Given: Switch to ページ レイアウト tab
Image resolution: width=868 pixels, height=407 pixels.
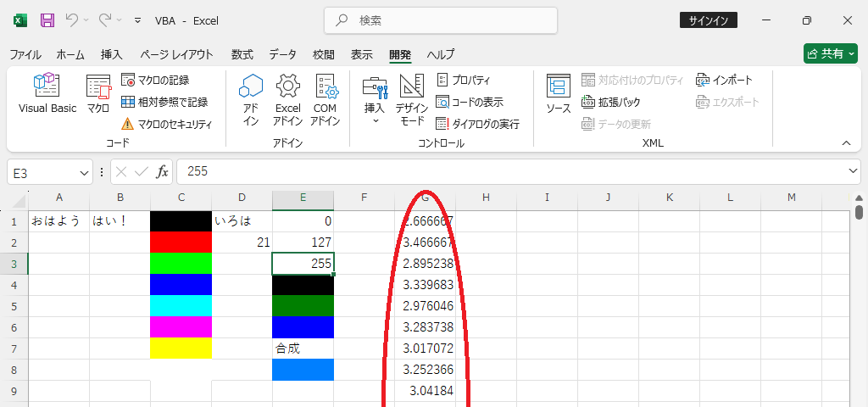Looking at the screenshot, I should (x=176, y=54).
